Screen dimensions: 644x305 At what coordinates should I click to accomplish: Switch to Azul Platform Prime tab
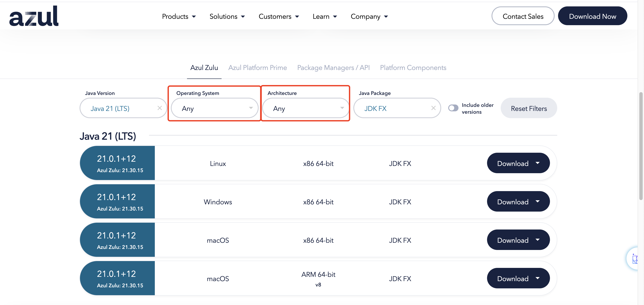[x=257, y=67]
